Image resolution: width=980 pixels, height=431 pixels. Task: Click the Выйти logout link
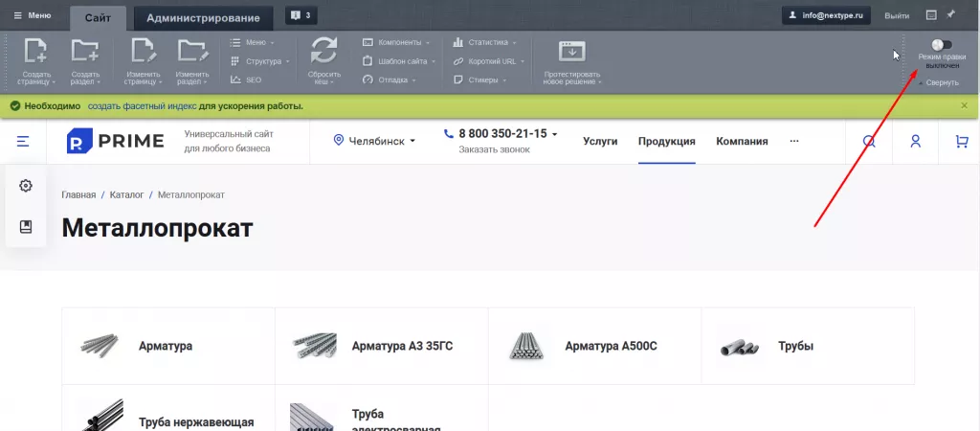(897, 15)
